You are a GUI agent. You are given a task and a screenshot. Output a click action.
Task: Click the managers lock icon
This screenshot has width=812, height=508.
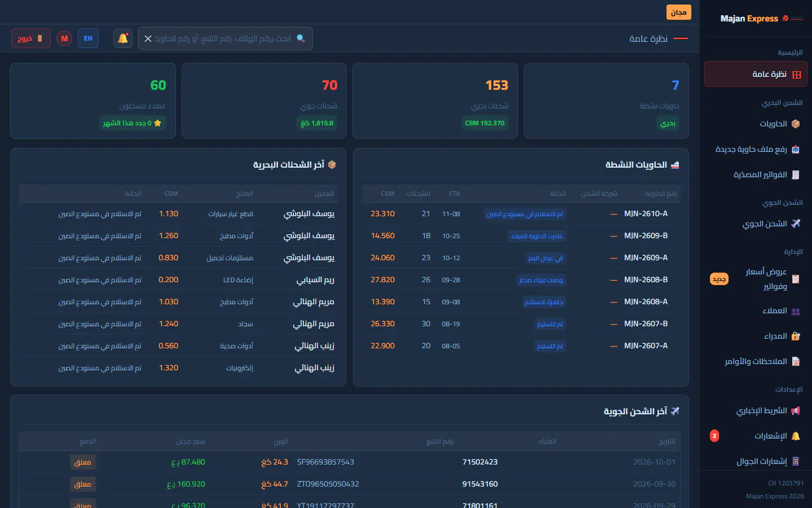pyautogui.click(x=796, y=336)
